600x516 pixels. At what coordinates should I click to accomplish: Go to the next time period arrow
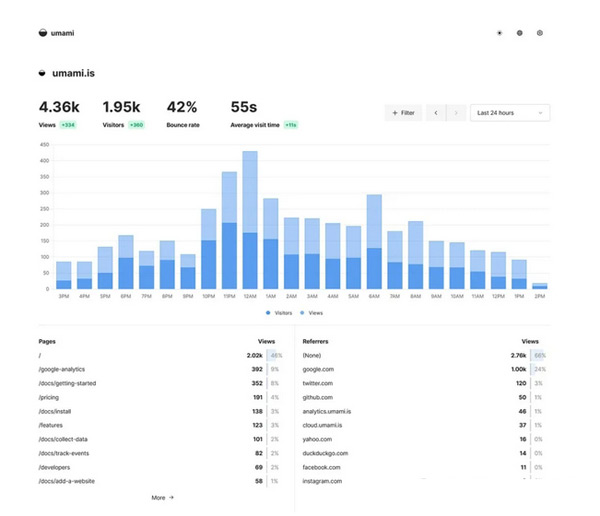coord(456,113)
